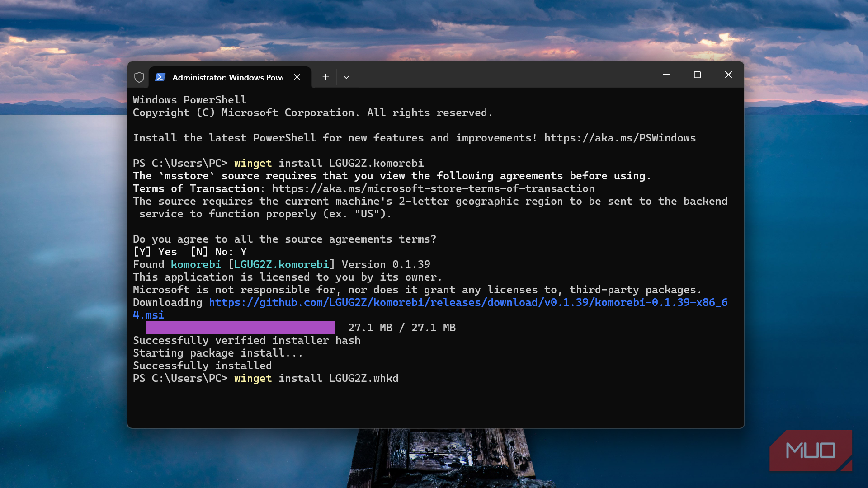Click the purple download progress bar
Screen dimensions: 868x488
[241, 328]
